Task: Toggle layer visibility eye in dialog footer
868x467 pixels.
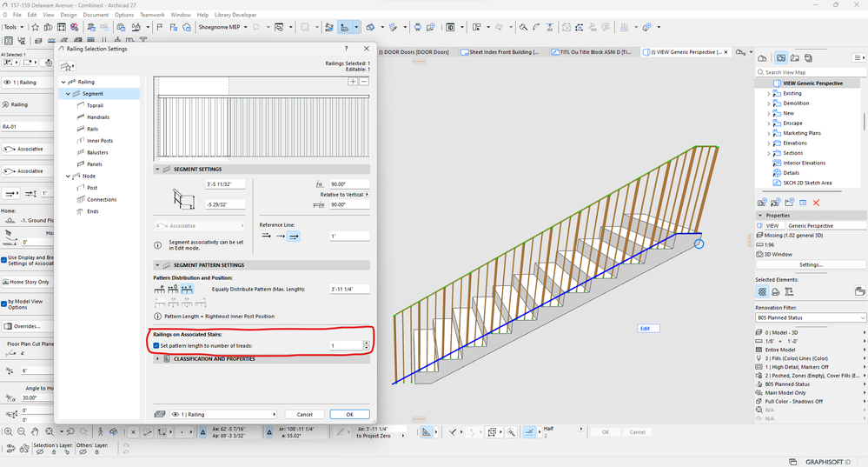Action: 176,414
